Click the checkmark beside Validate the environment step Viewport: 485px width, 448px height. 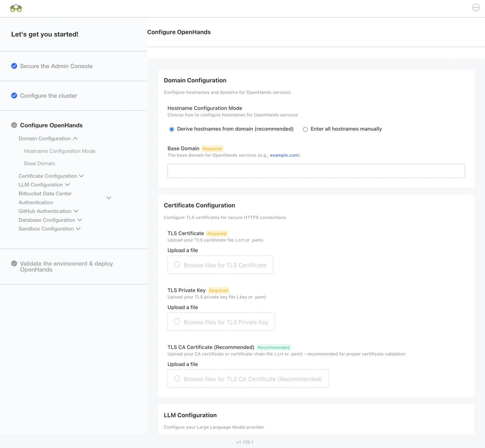14,263
